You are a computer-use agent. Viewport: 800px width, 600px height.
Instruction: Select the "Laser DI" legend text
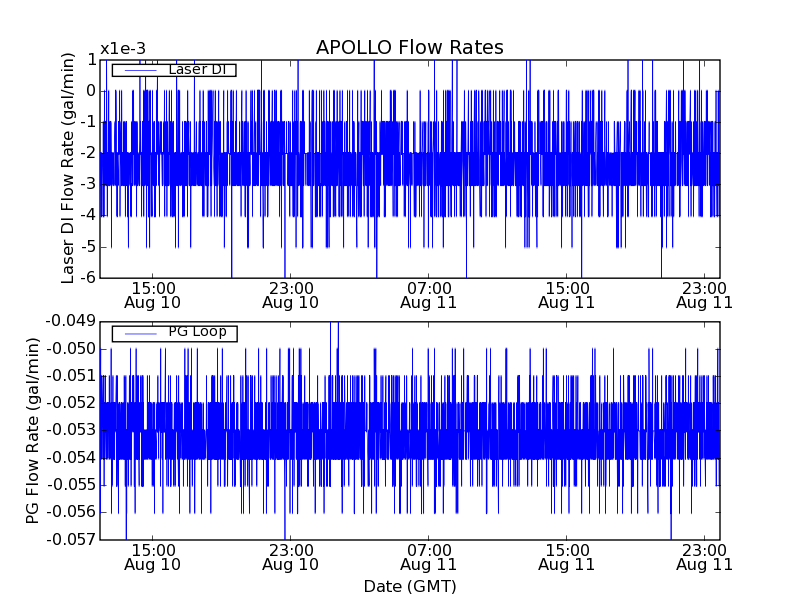pos(197,69)
